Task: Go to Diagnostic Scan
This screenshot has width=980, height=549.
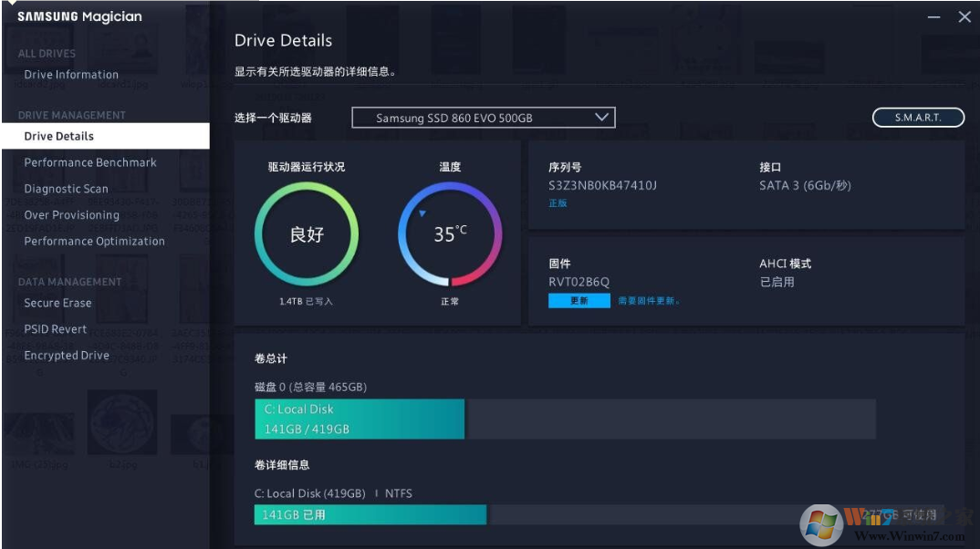Action: point(66,189)
